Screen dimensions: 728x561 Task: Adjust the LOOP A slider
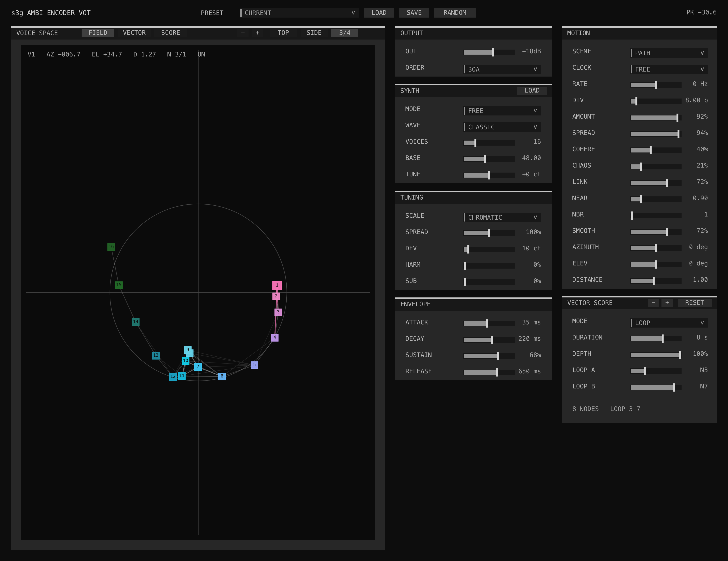click(656, 371)
